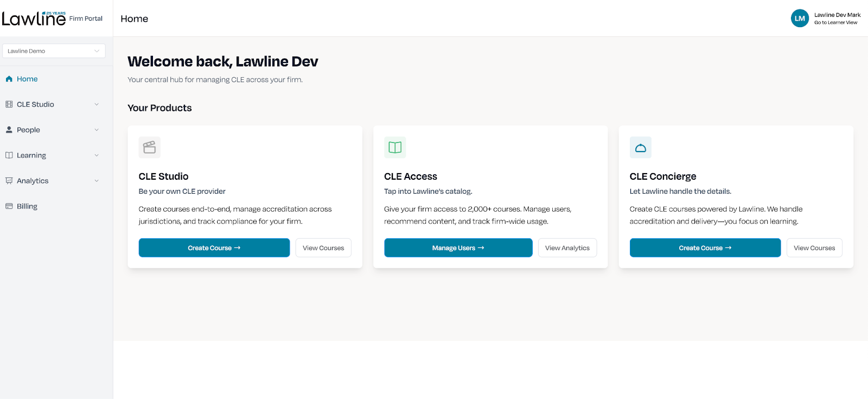Viewport: 868px width, 399px height.
Task: Click the CLE Concierge bell card icon
Action: pyautogui.click(x=640, y=148)
